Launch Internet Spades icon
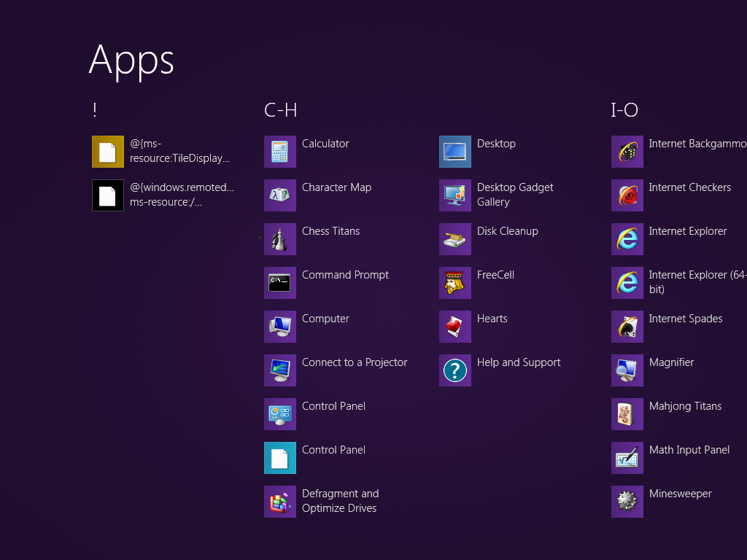This screenshot has width=747, height=560. point(627,327)
